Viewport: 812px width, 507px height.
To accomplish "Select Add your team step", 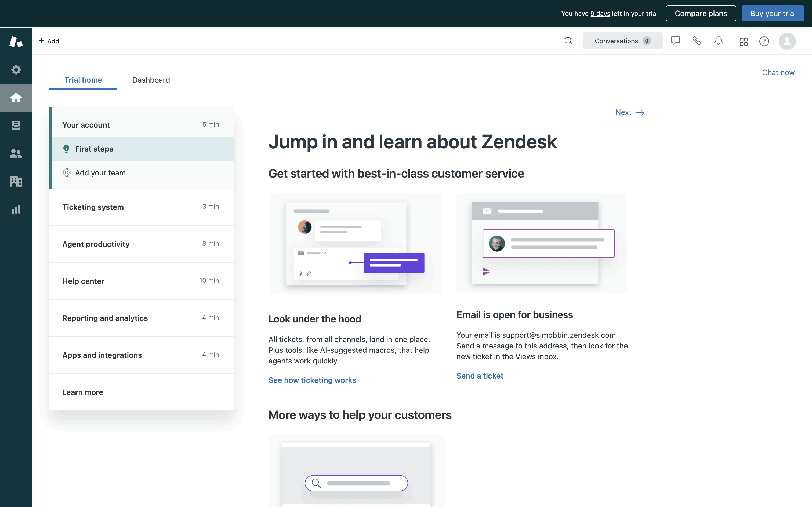I will 100,173.
